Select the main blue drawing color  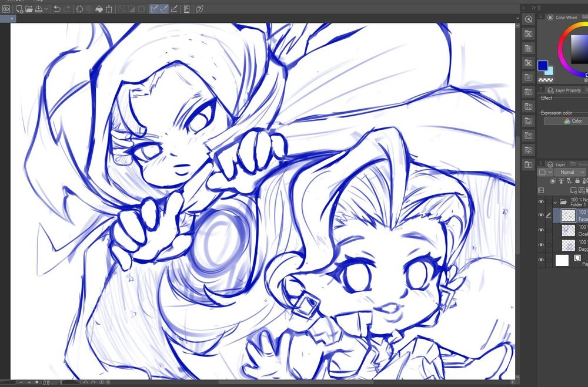(x=542, y=66)
